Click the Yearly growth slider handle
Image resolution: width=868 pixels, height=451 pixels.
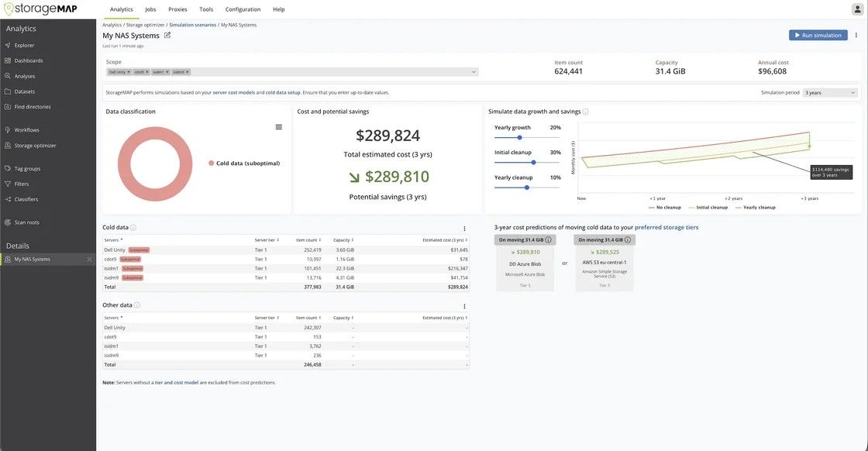(x=519, y=138)
